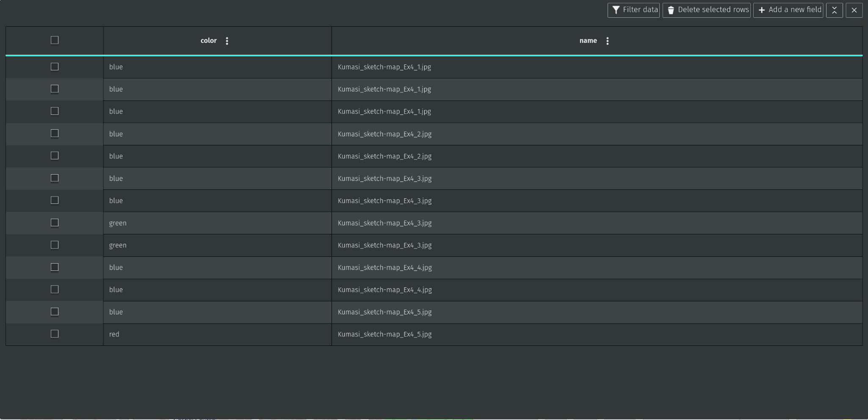Sort by the color column header
Viewport: 868px width, 420px height.
208,41
